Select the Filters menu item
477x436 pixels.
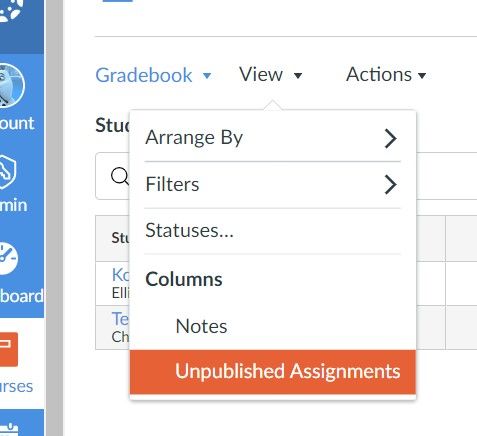[x=273, y=184]
